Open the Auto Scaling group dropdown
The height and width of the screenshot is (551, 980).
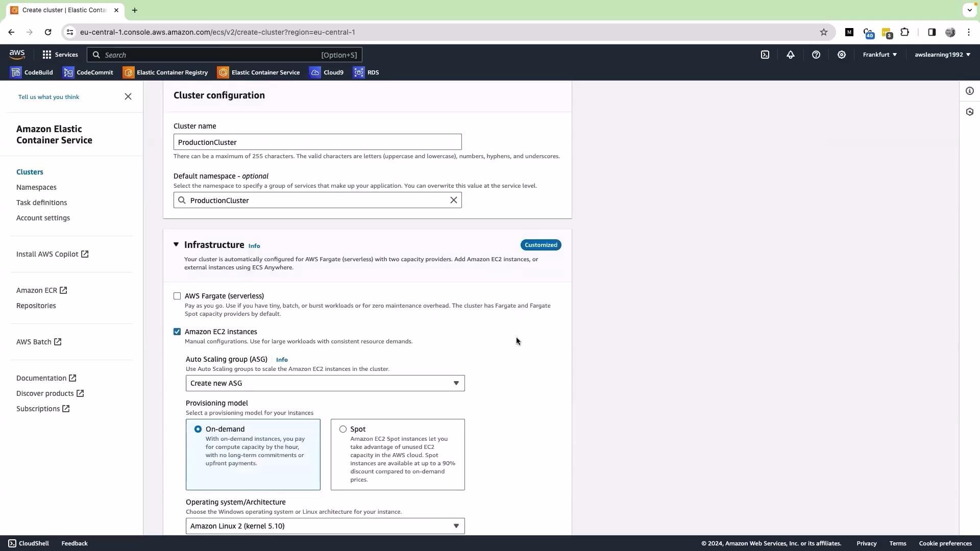325,383
